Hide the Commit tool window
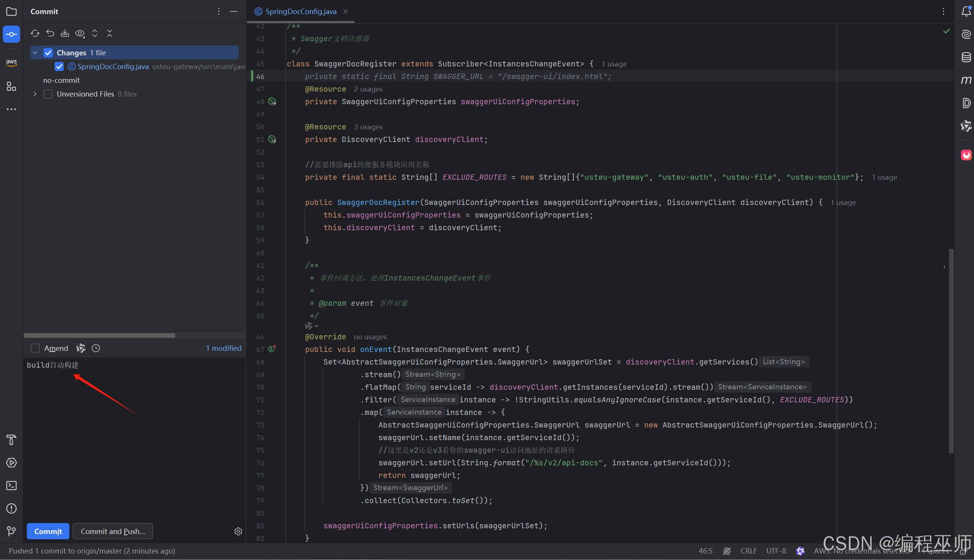974x560 pixels. click(234, 11)
